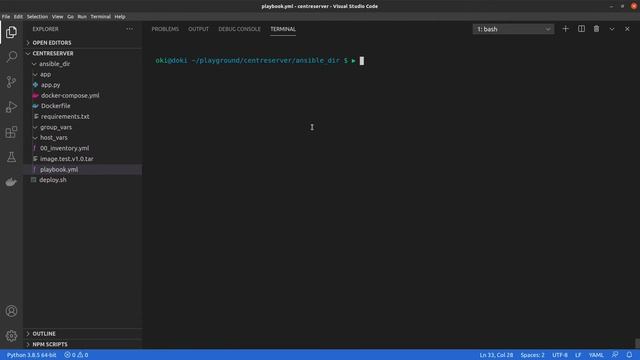Image resolution: width=640 pixels, height=360 pixels.
Task: Open the Testing flask view
Action: 11,157
